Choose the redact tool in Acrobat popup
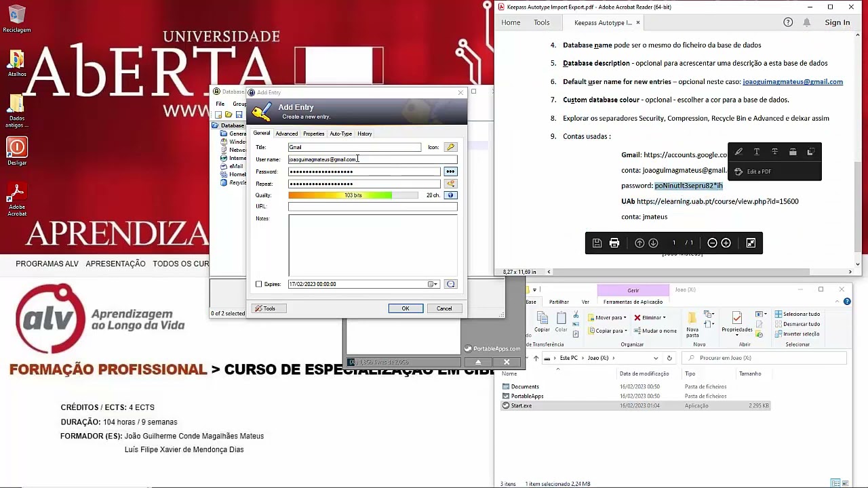The height and width of the screenshot is (488, 868). tap(793, 152)
